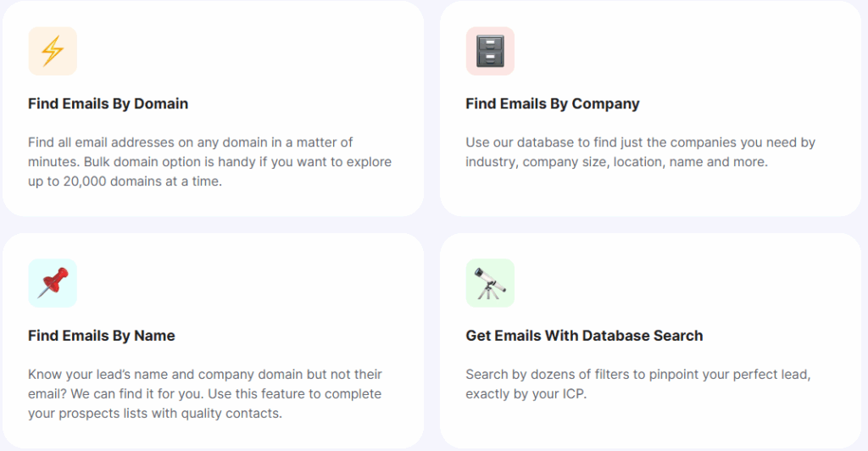Click the "industry, company size, location" text line
This screenshot has width=868, height=451.
coord(616,162)
